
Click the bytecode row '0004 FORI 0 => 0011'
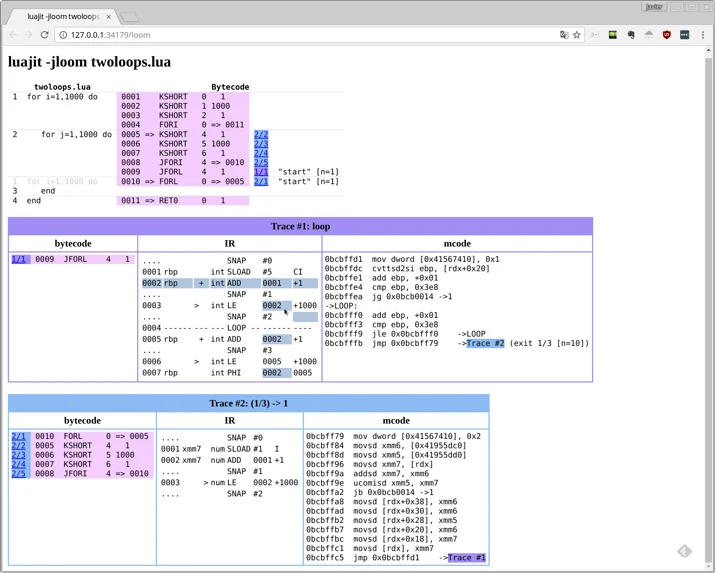[183, 125]
